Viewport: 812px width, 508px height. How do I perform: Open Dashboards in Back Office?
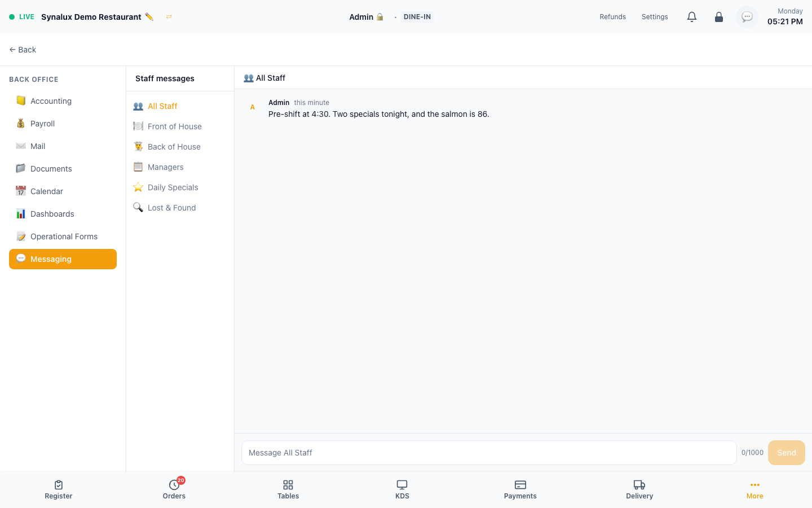[x=63, y=214]
